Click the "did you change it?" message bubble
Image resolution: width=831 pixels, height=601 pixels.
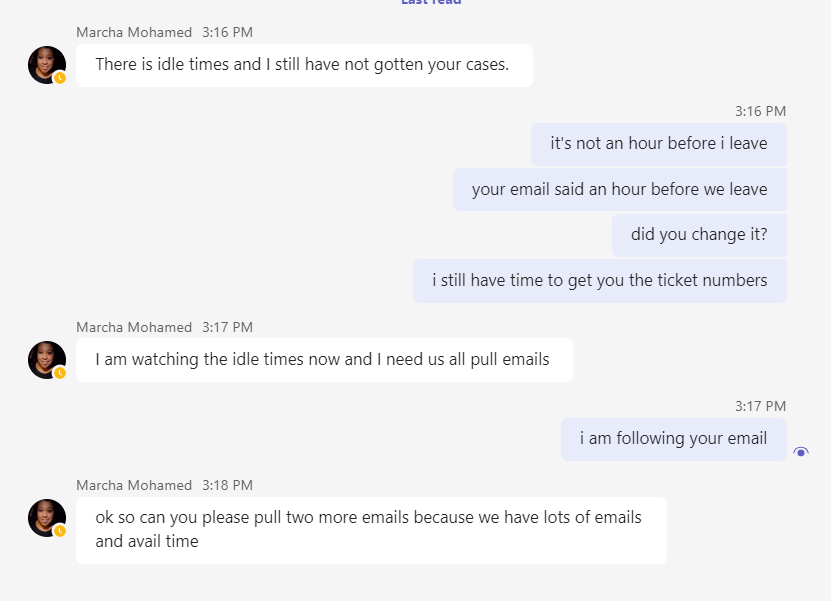click(x=698, y=235)
